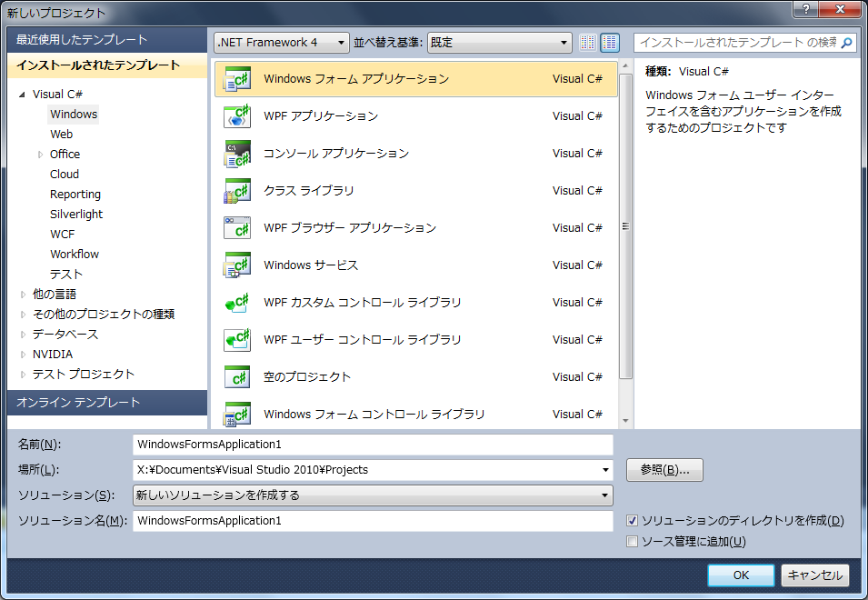Image resolution: width=868 pixels, height=600 pixels.
Task: Enable ソース管理に追加 checkbox
Action: pyautogui.click(x=632, y=541)
